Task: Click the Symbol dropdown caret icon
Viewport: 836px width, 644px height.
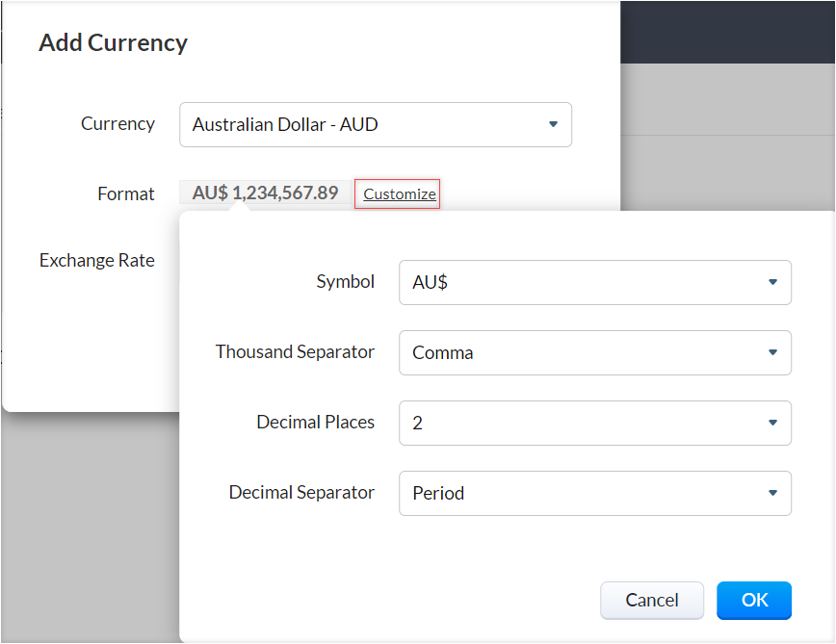Action: [772, 282]
